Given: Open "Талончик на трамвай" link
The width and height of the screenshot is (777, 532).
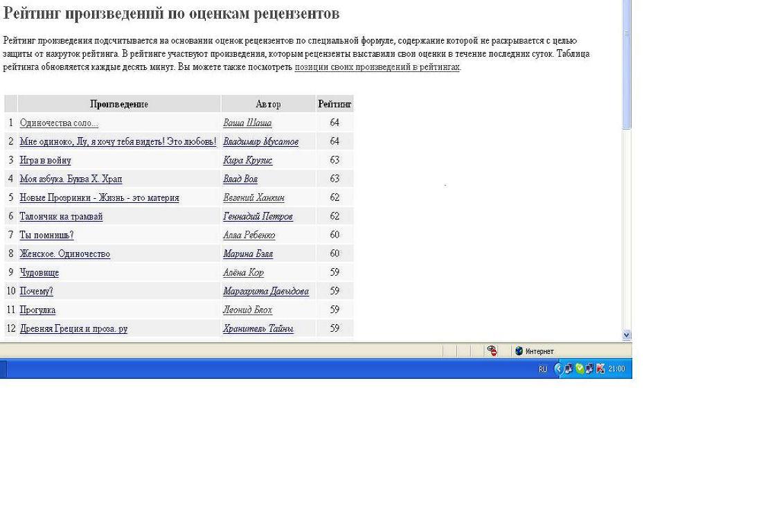Looking at the screenshot, I should pyautogui.click(x=61, y=216).
